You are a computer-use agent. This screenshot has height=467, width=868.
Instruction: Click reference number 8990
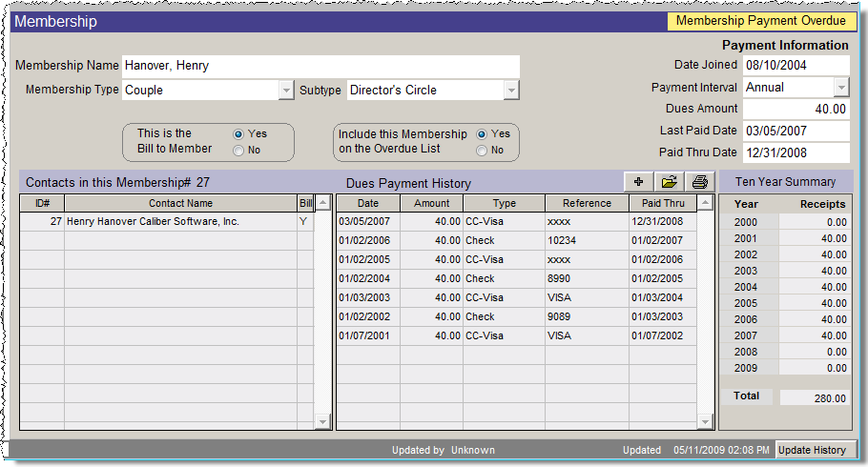pyautogui.click(x=559, y=279)
